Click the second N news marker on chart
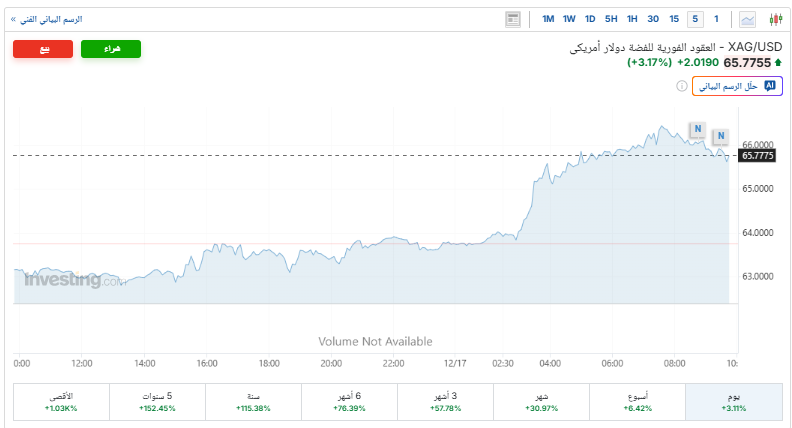The image size is (792, 428). tap(720, 137)
